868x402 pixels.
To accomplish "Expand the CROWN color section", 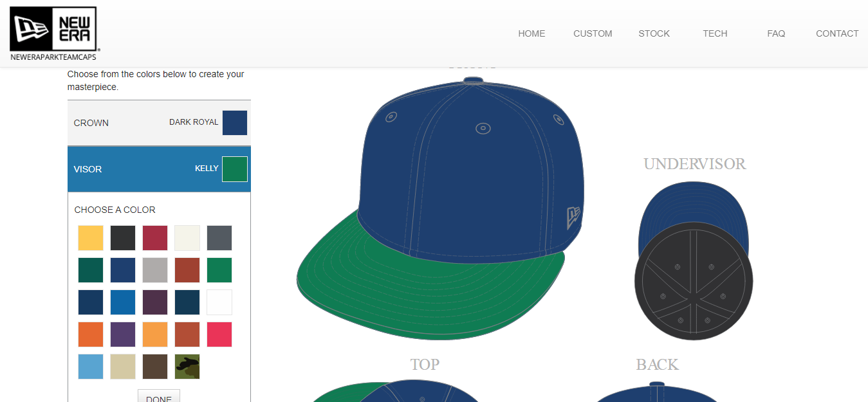I will [x=91, y=123].
